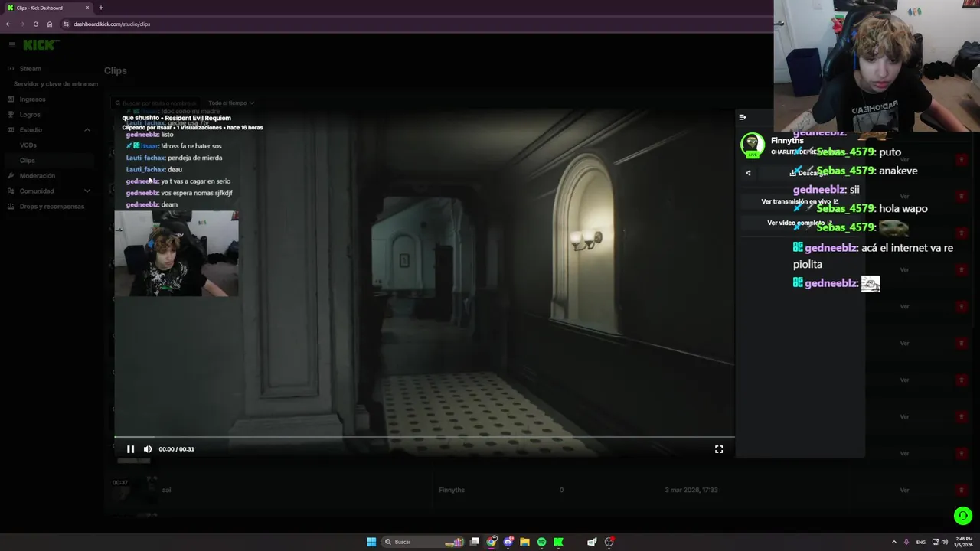This screenshot has height=551, width=980.
Task: Open the system volume tray icon
Action: click(x=945, y=542)
